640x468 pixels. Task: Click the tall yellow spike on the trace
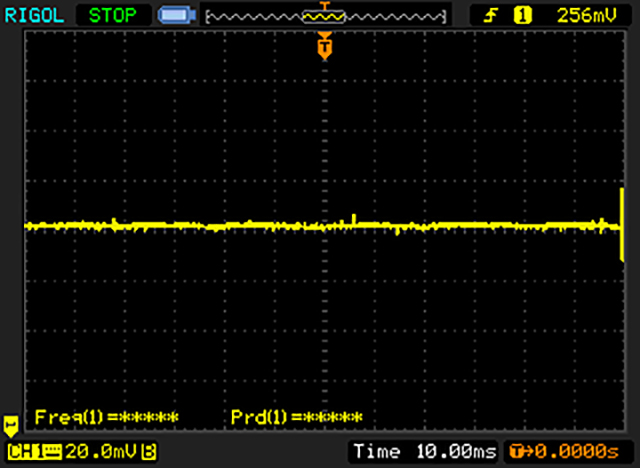(x=622, y=224)
